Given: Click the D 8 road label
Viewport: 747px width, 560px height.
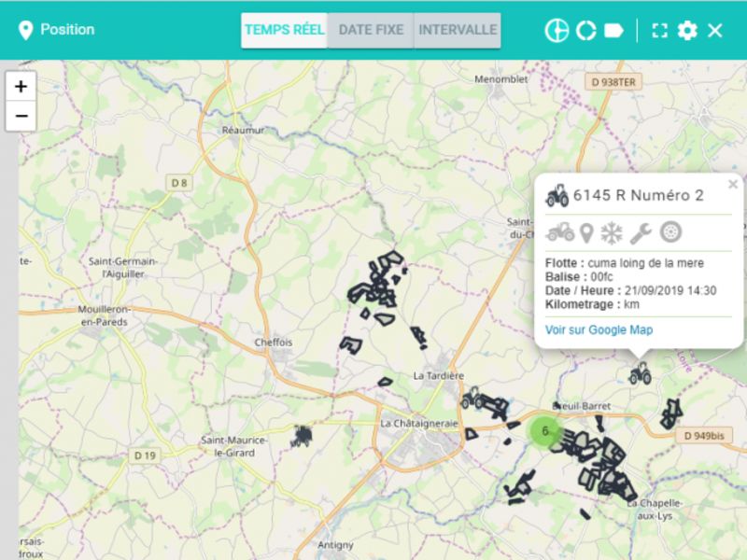Looking at the screenshot, I should [179, 183].
